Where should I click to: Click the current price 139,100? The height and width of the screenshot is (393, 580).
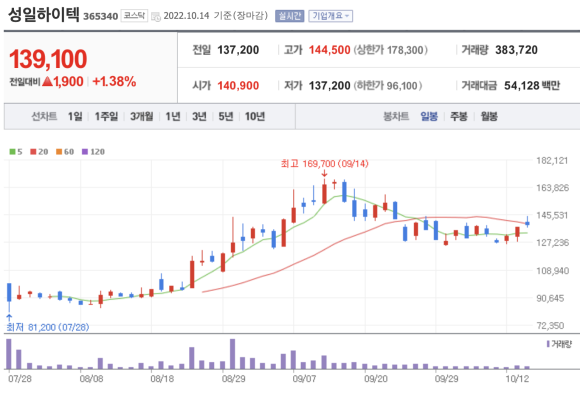coord(48,59)
